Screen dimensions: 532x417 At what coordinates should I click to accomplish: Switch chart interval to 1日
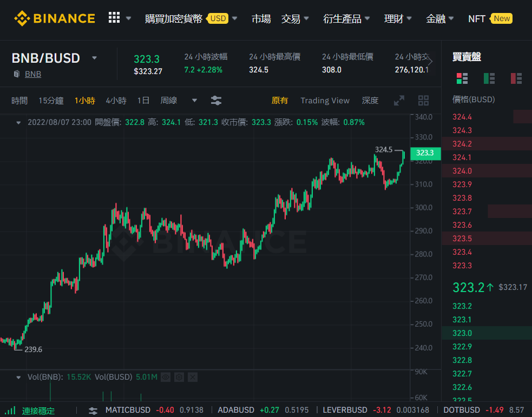click(x=143, y=101)
